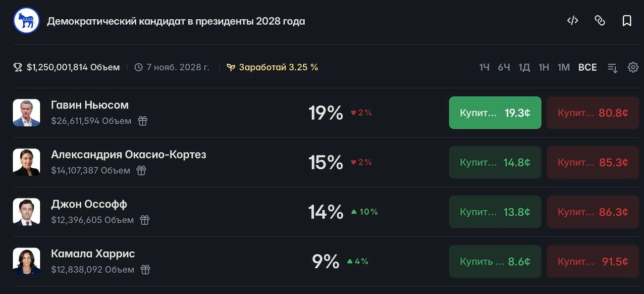Viewport: 644px width, 294px height.
Task: Click gift icon under Александрия Окасио-Кортез
Action: pos(141,170)
